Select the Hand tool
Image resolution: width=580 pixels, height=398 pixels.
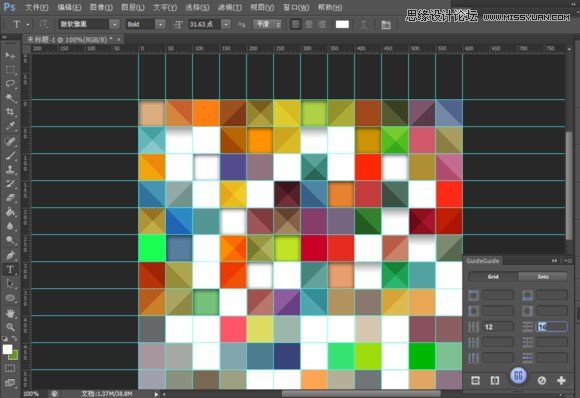[10, 313]
